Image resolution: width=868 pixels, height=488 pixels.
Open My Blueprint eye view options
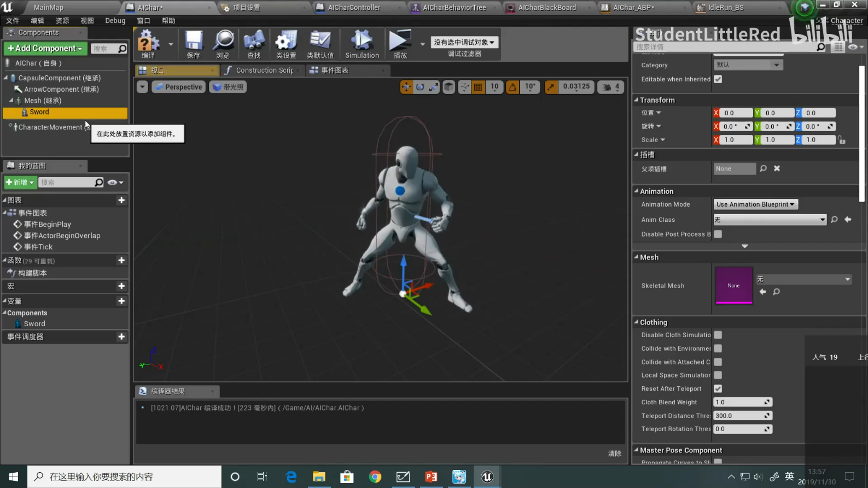point(115,183)
